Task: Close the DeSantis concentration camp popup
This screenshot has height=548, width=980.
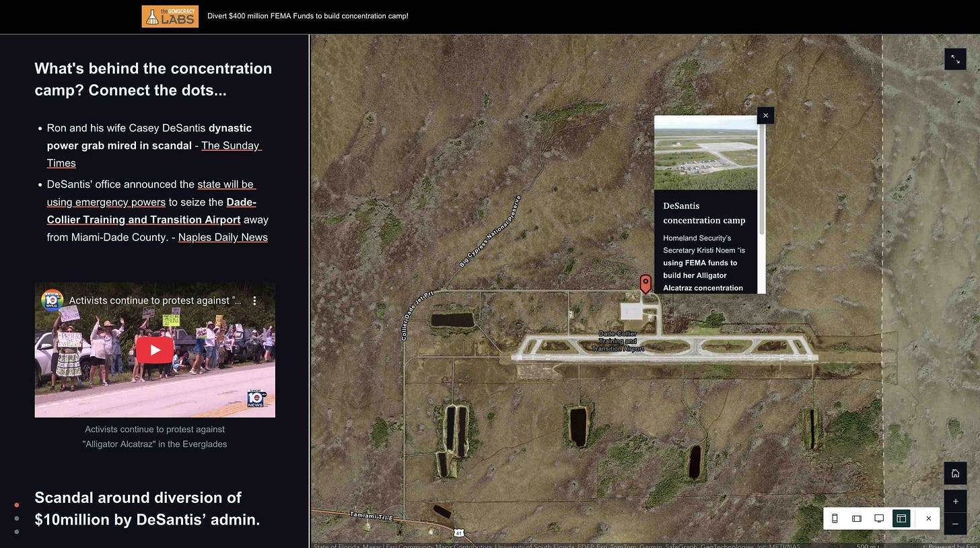Action: (x=765, y=116)
